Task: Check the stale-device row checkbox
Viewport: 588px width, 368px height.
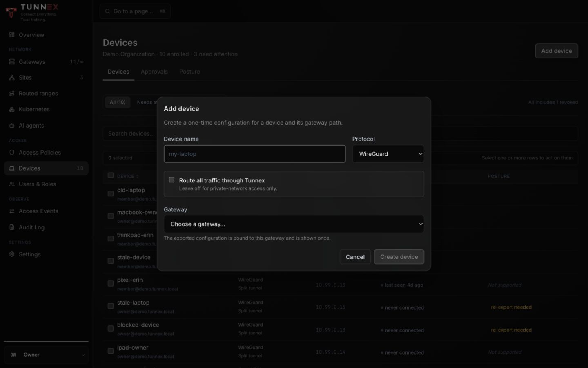Action: point(111,261)
